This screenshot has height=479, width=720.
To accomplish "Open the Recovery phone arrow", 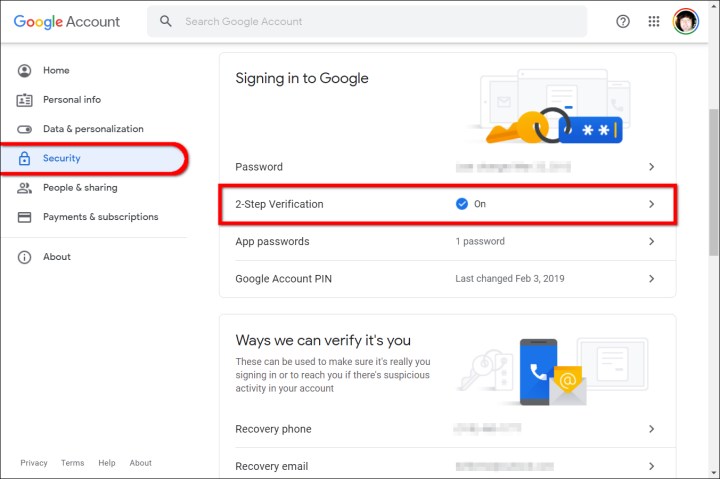I will point(651,429).
